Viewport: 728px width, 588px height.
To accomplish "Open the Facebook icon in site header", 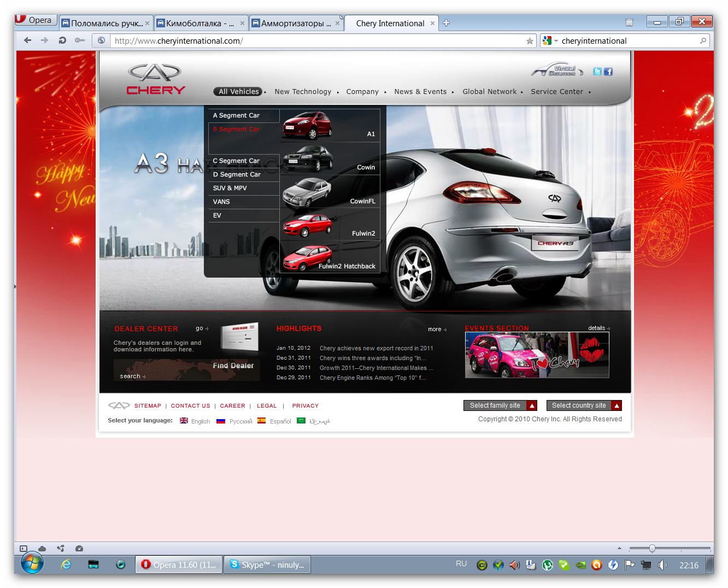I will click(x=608, y=72).
